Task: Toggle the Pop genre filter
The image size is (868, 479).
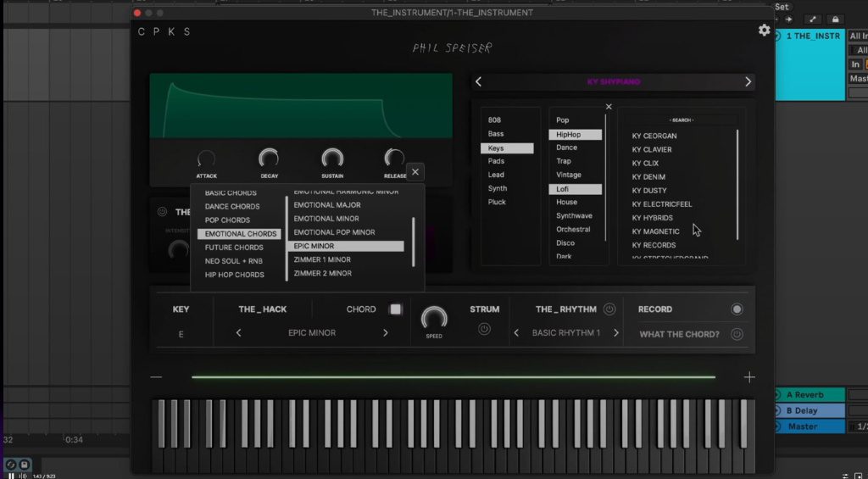Action: pyautogui.click(x=563, y=120)
